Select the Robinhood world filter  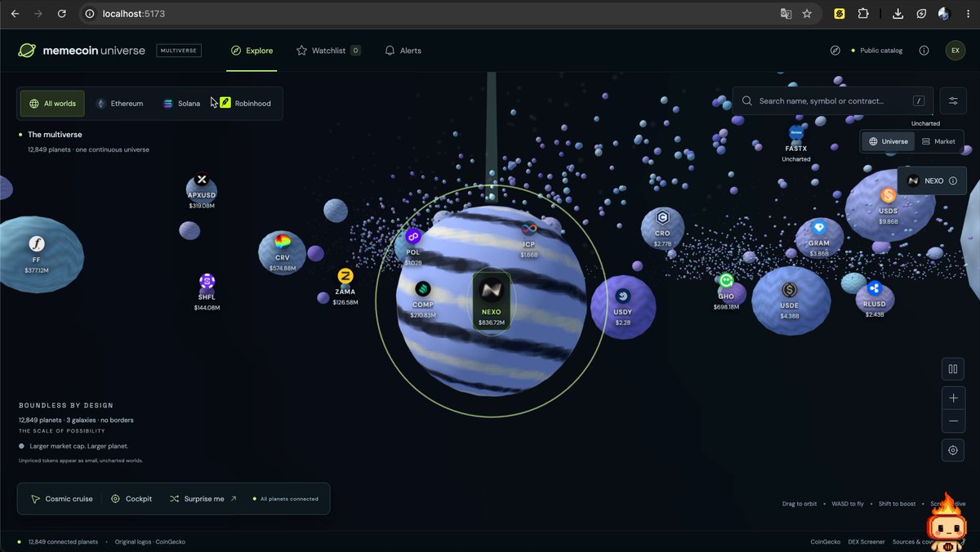(246, 104)
